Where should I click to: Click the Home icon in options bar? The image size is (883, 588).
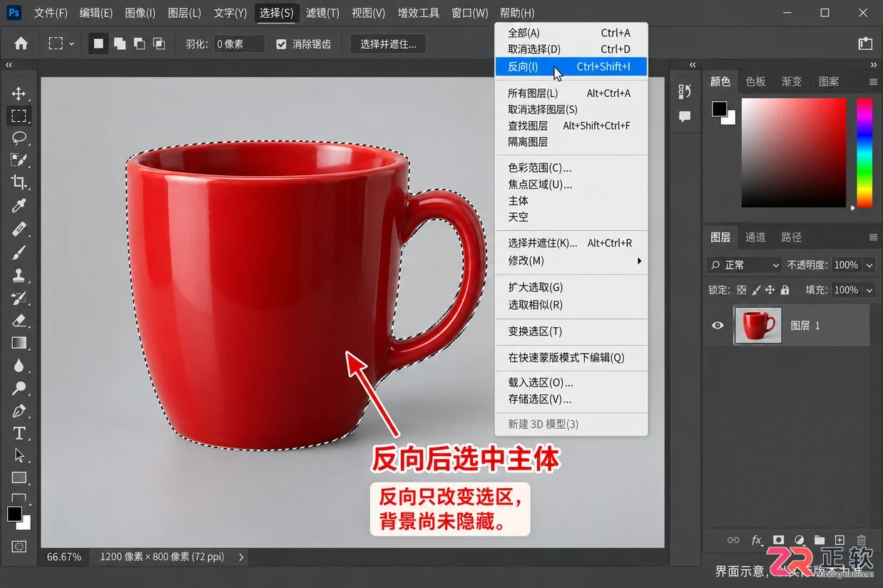(21, 43)
